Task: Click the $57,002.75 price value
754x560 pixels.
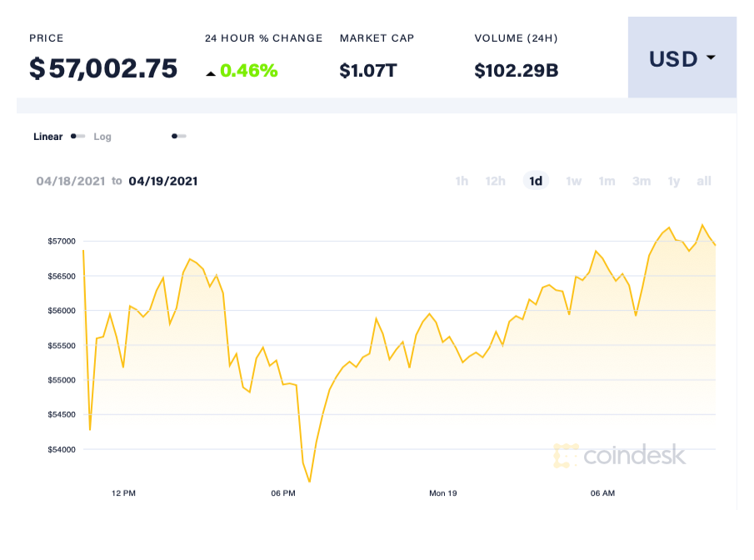Action: [103, 68]
